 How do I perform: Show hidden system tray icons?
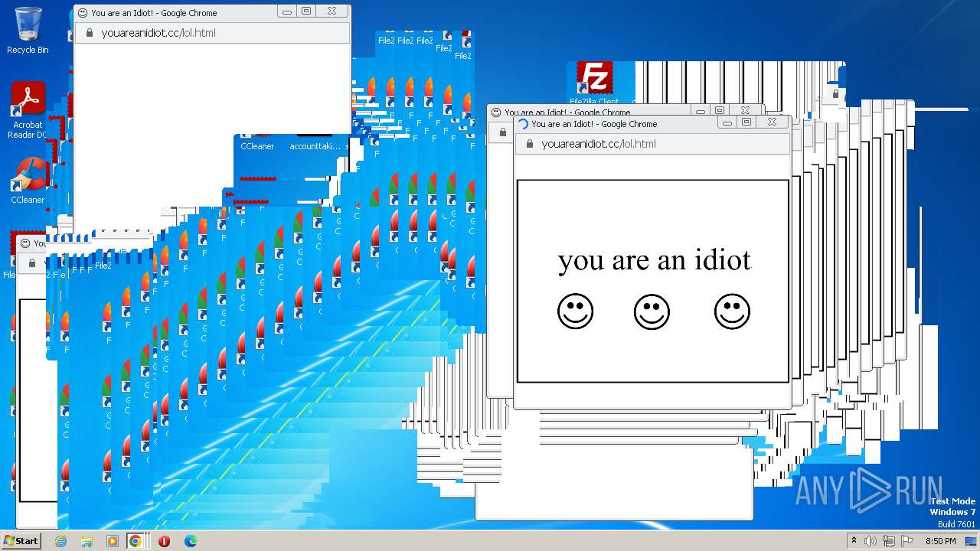coord(854,541)
